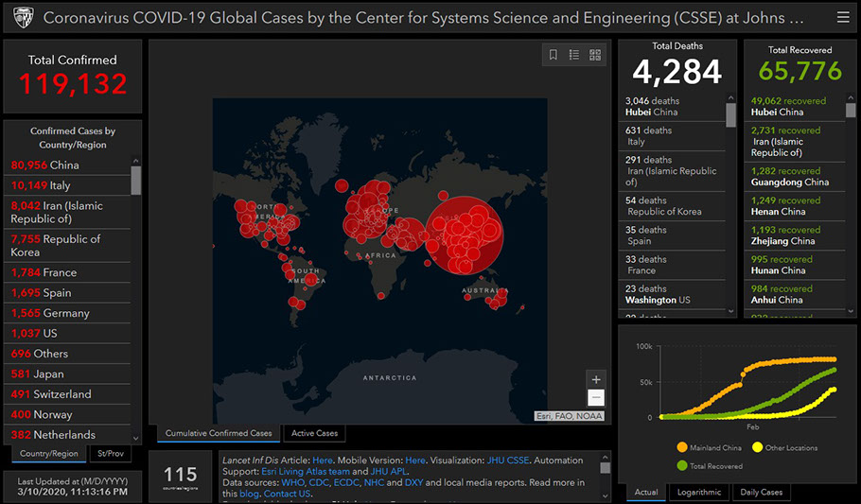
Task: Toggle Total Recovered legend series
Action: 710,465
